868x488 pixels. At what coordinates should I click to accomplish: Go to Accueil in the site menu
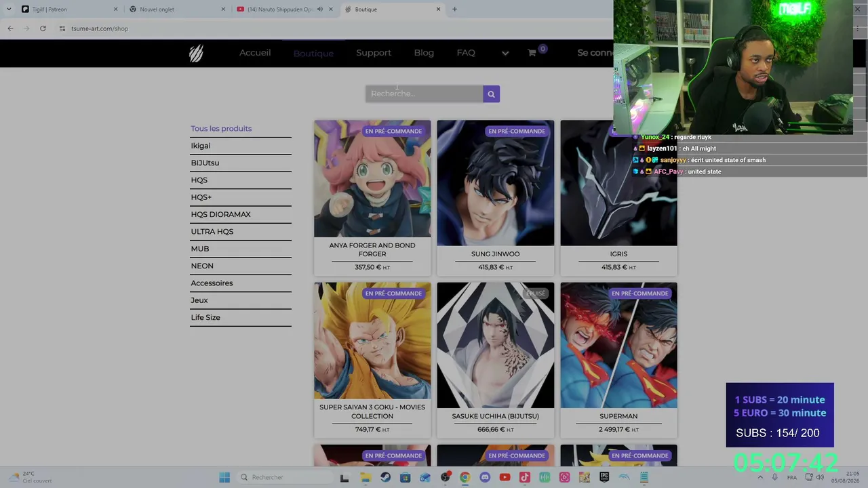[x=255, y=53]
